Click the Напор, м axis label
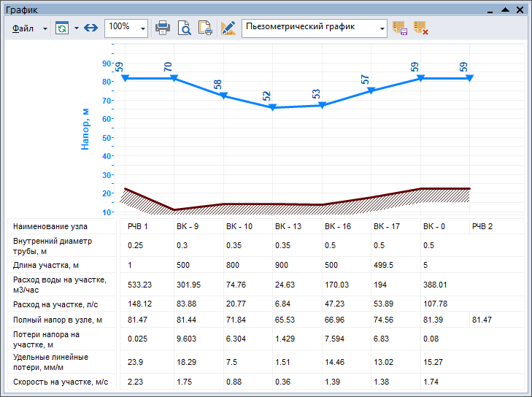 pos(85,128)
